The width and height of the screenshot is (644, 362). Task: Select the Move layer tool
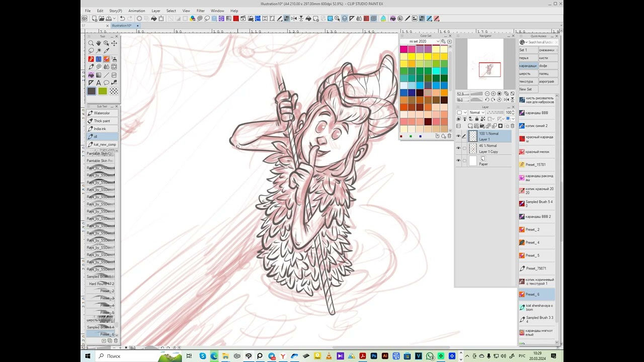[x=114, y=43]
